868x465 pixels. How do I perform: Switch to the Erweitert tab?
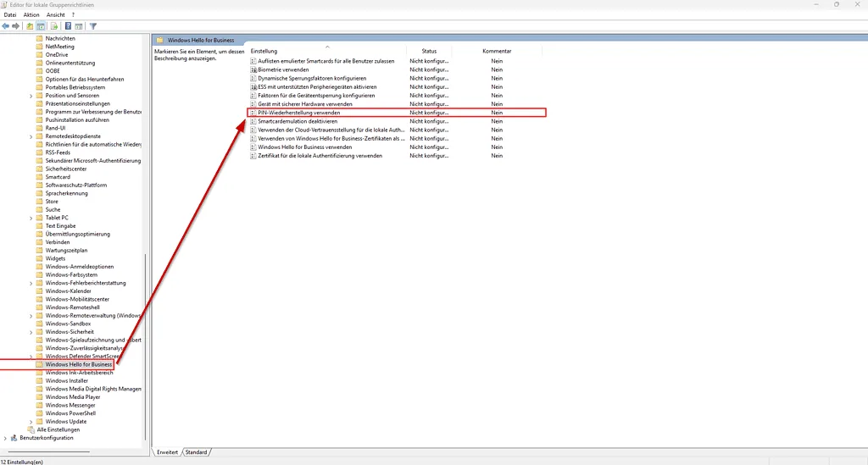click(x=167, y=452)
